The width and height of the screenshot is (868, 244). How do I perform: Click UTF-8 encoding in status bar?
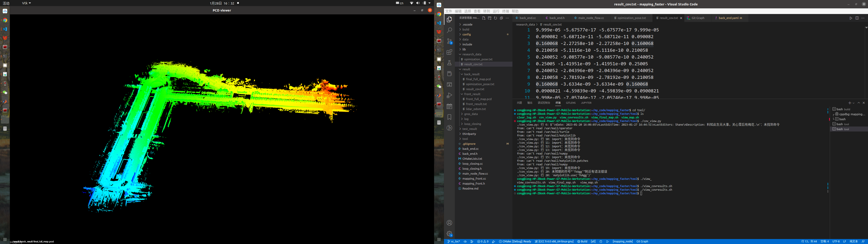836,241
